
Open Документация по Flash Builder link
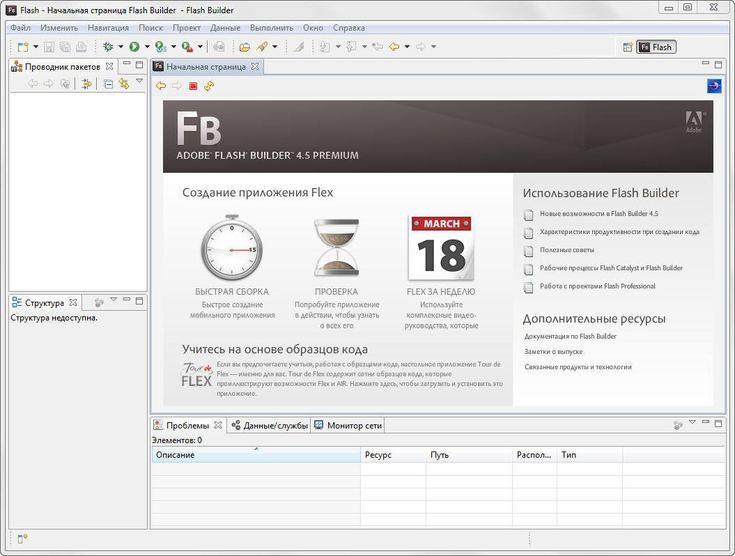pyautogui.click(x=570, y=337)
